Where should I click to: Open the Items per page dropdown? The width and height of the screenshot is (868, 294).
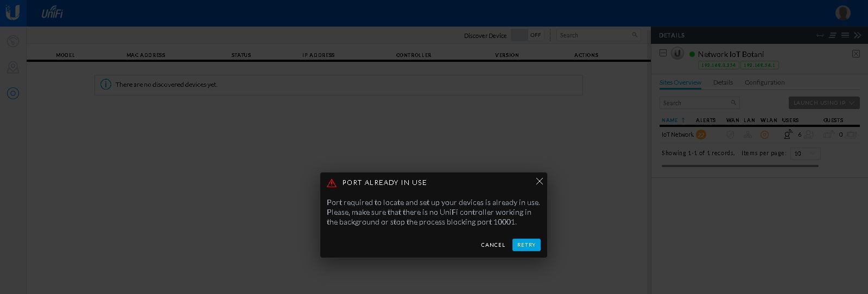click(x=805, y=154)
